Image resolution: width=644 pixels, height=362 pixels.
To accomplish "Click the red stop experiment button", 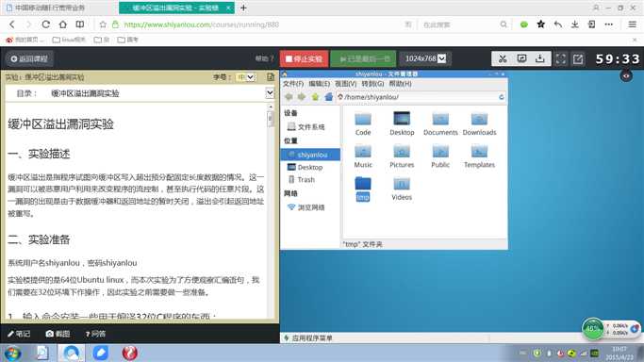I will 305,59.
